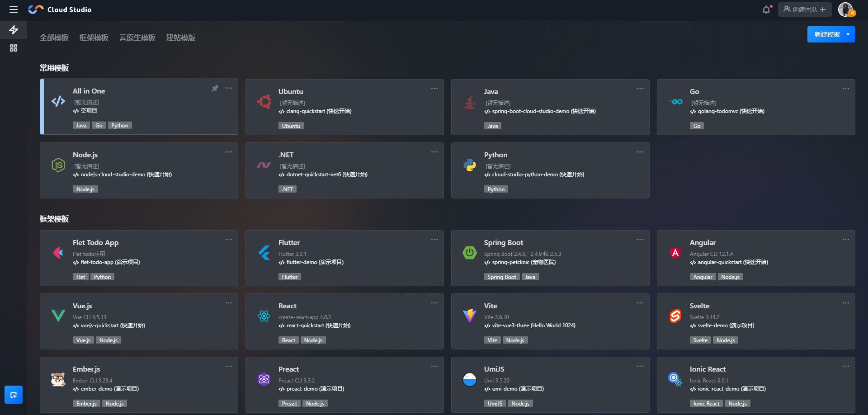868x415 pixels.
Task: Click the Ember.js mascot icon
Action: pyautogui.click(x=58, y=379)
